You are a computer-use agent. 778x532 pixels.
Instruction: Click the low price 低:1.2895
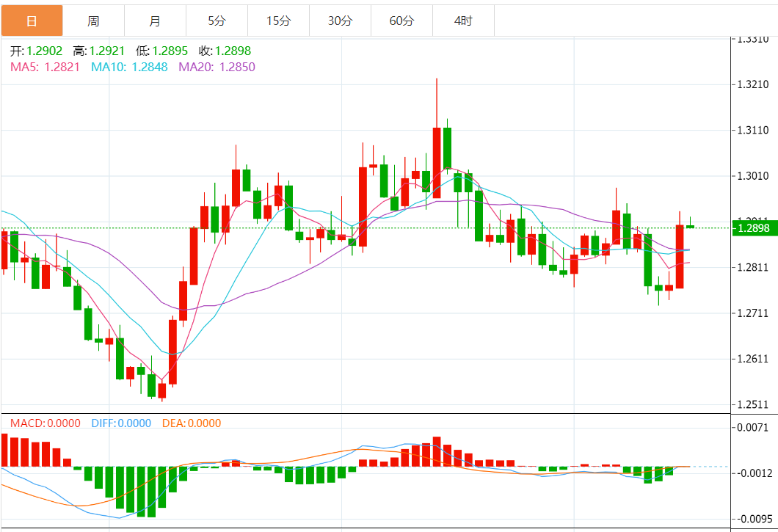pyautogui.click(x=161, y=51)
